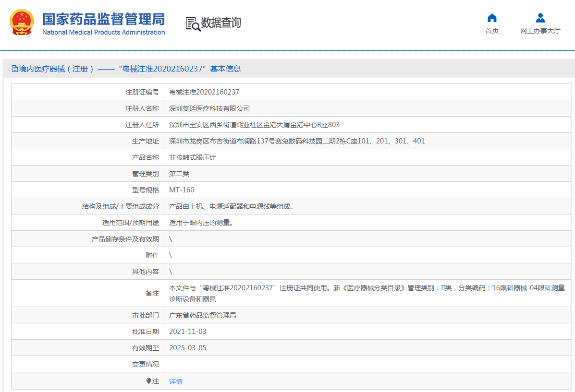The image size is (575, 392).
Task: Click the 型号规格 label cell
Action: 87,190
